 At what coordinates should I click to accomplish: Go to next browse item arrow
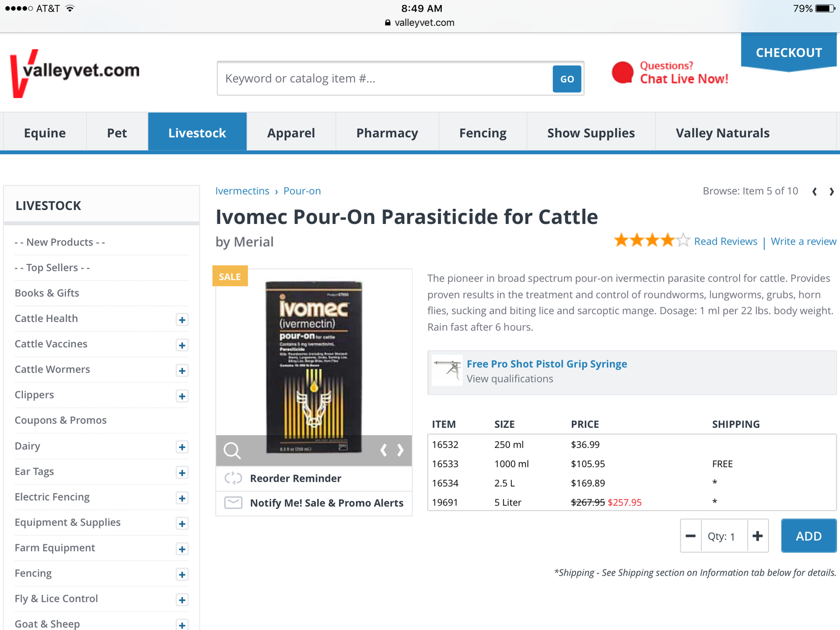tap(832, 192)
